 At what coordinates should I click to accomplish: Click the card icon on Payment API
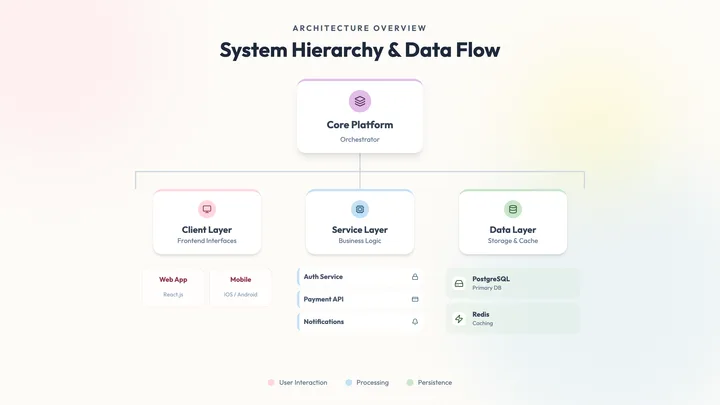(415, 299)
